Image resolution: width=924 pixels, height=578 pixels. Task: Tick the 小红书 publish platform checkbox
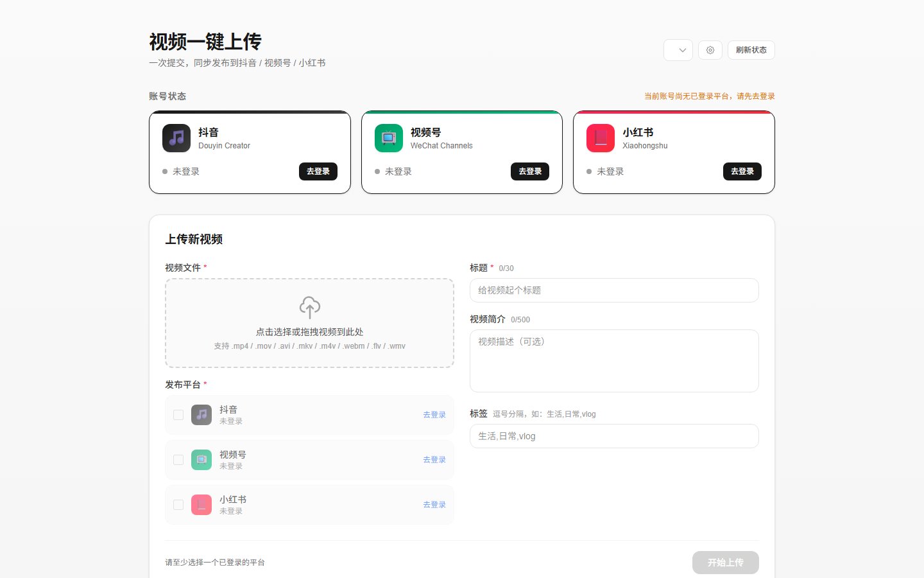[178, 505]
